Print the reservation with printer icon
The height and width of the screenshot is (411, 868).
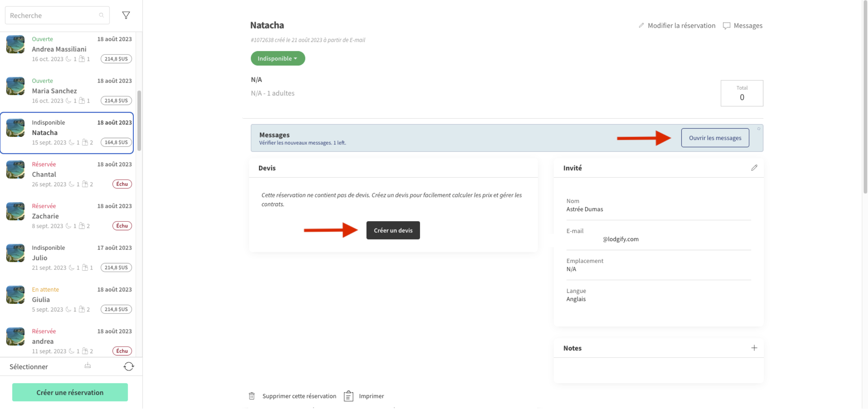348,396
